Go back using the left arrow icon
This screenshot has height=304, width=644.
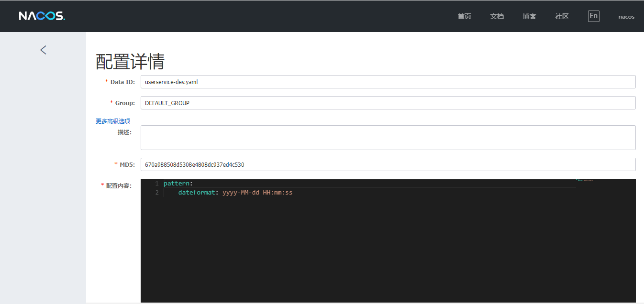click(x=44, y=50)
